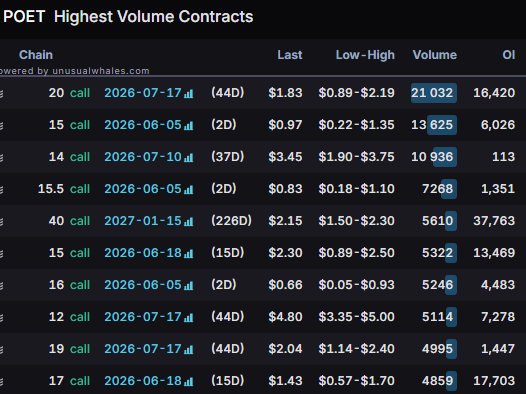Open 2026-06-18 date in the 17 call row

tap(143, 381)
